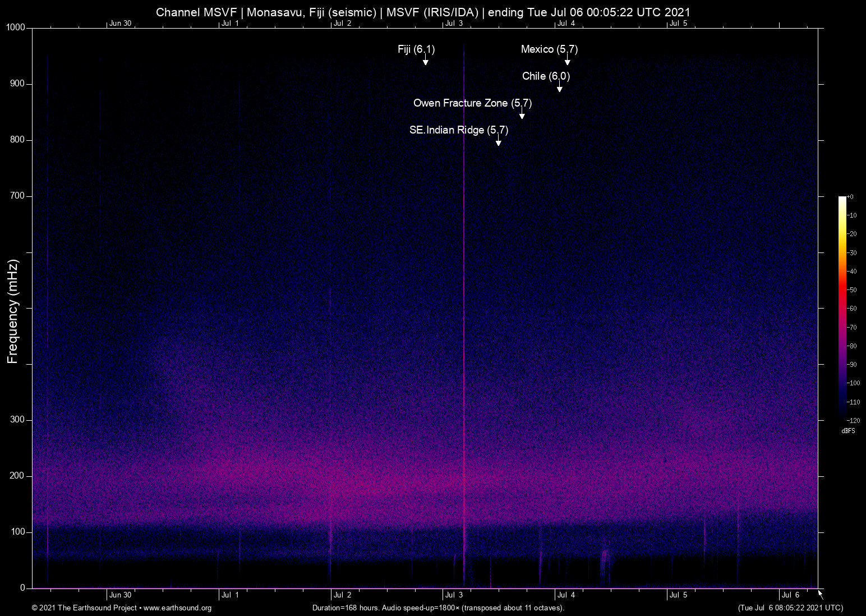
Task: Click the Jun 30 marker on the top axis
Action: pyautogui.click(x=120, y=24)
